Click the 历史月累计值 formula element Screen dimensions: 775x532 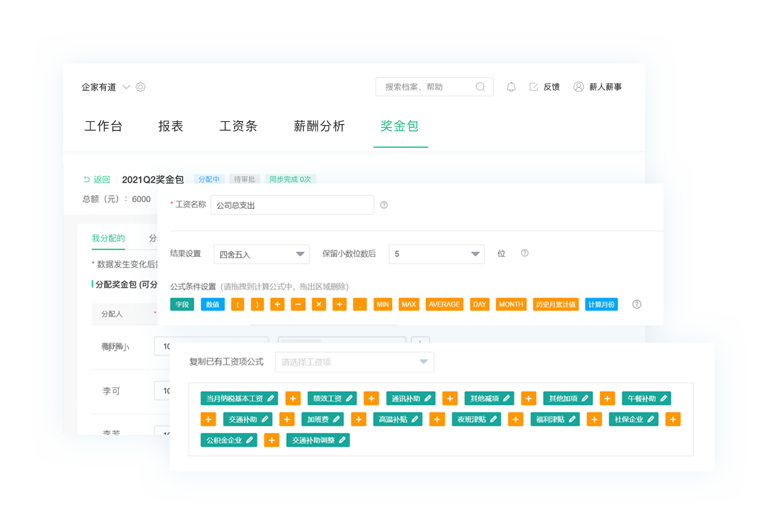556,304
